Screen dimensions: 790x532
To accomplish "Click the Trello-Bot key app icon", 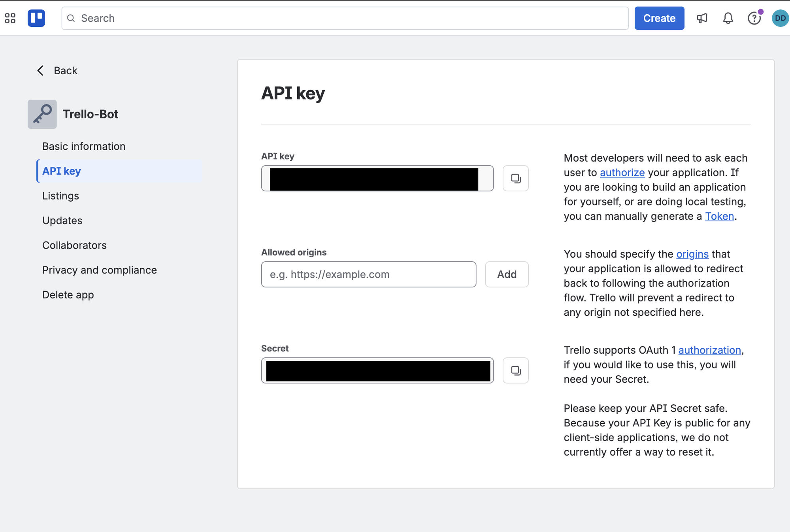I will pos(42,114).
